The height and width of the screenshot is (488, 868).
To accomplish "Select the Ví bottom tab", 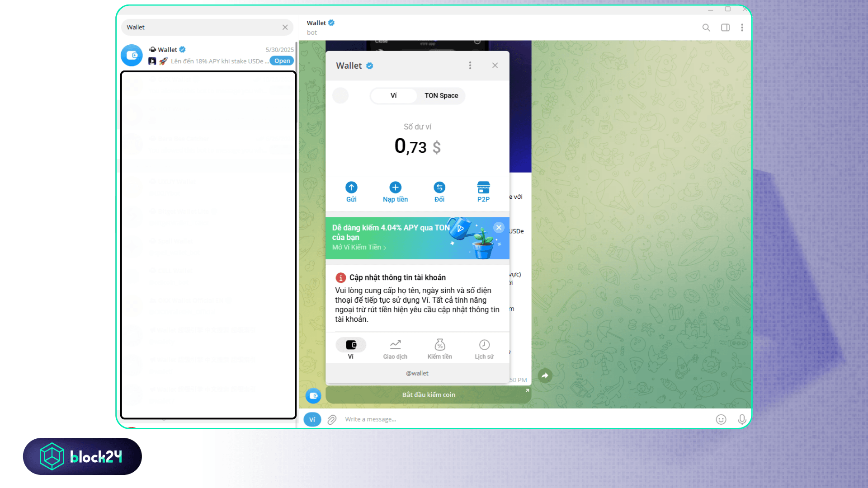I will [351, 349].
